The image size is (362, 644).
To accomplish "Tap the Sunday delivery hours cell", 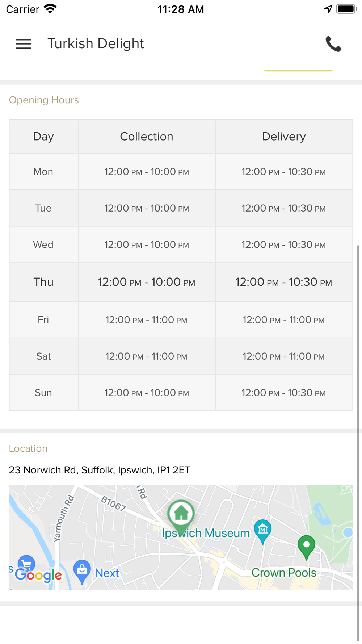I will (284, 393).
